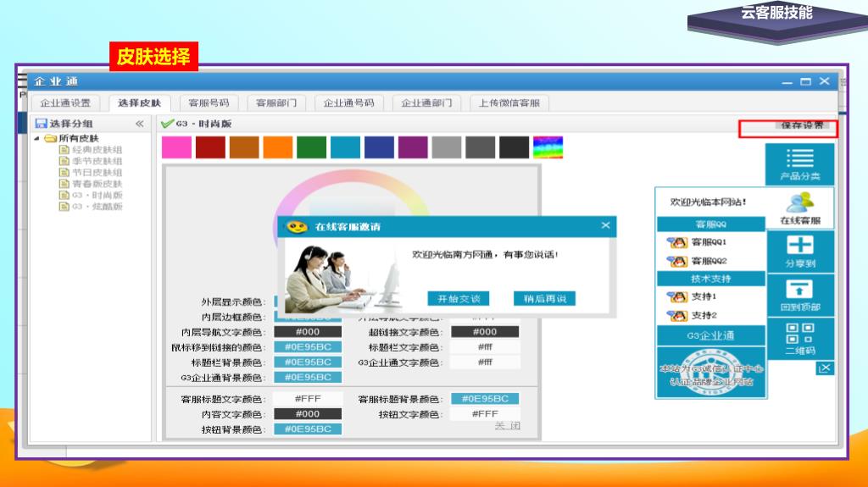Edit the 内层导航文字颜色 value #000
868x487 pixels.
[308, 332]
